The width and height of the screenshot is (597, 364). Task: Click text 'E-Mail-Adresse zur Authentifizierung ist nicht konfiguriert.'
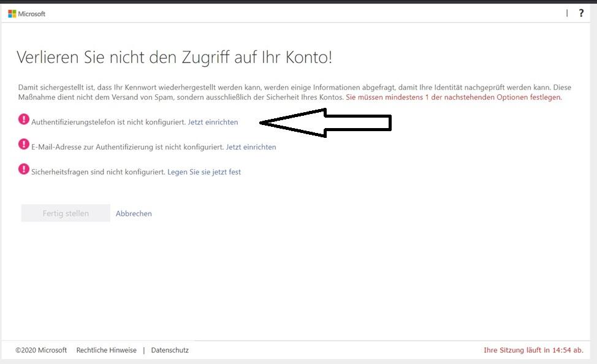[127, 147]
